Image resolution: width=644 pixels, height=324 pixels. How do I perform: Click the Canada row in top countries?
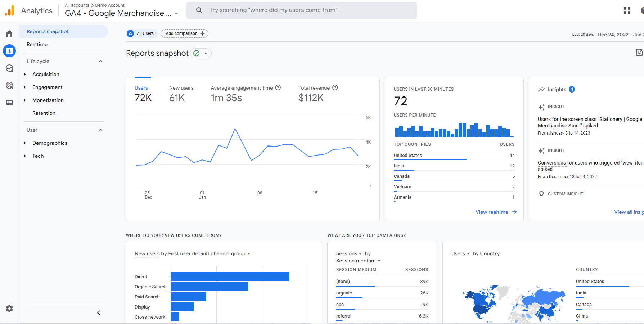click(x=454, y=176)
